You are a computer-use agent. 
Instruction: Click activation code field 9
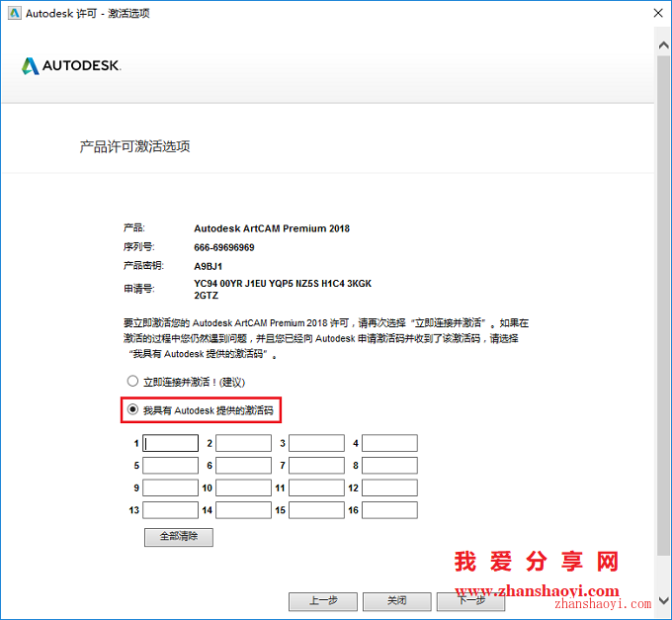[171, 487]
